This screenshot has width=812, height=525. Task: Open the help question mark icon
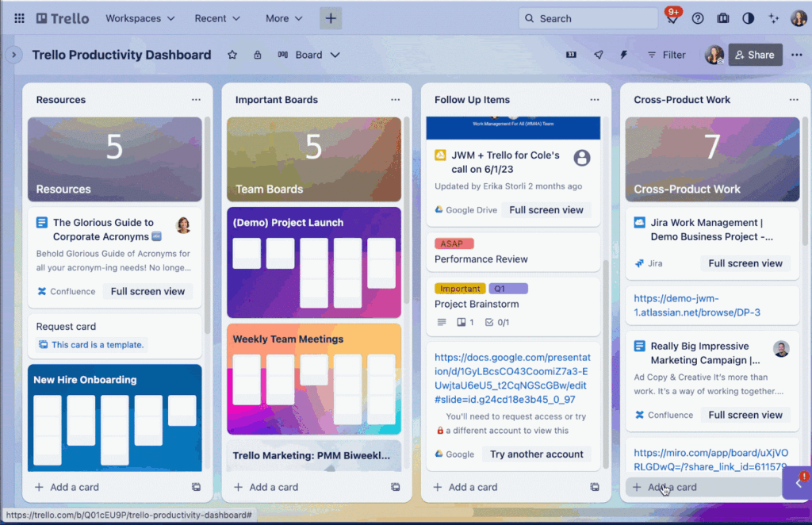coord(698,18)
